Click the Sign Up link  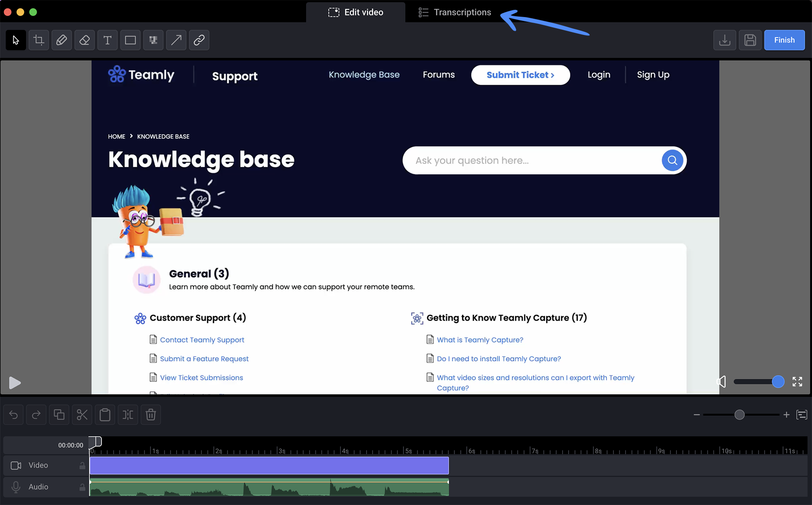pos(653,75)
